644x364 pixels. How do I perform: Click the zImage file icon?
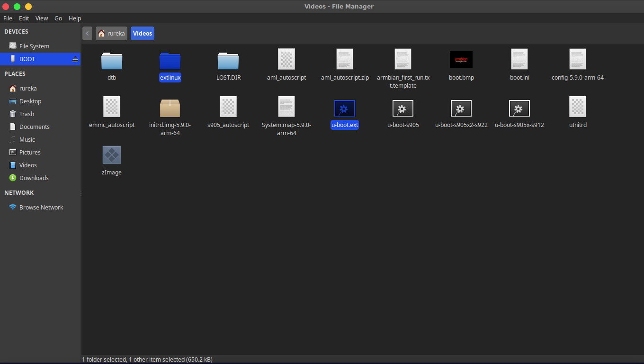(x=112, y=155)
